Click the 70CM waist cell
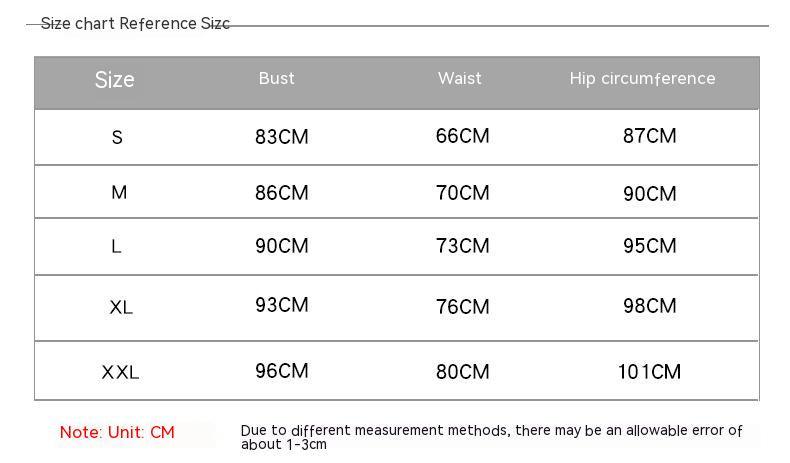790x463 pixels. (x=463, y=192)
